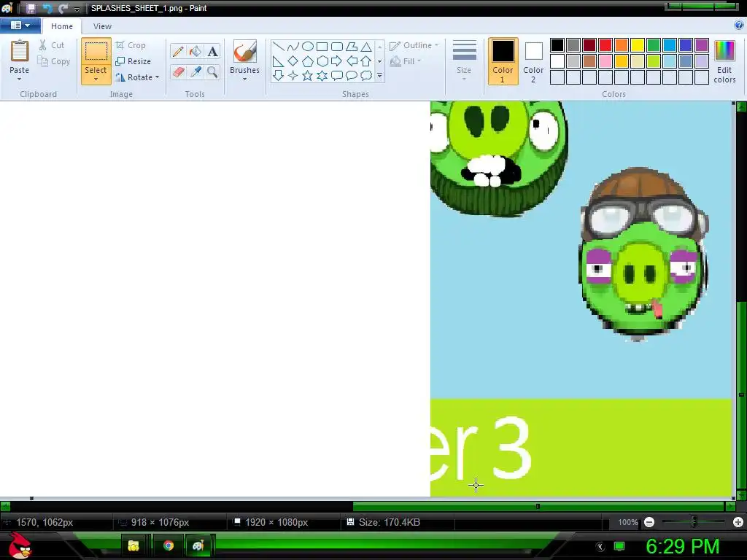747x560 pixels.
Task: Choose the Rounded rectangular callout shape
Action: pyautogui.click(x=337, y=75)
